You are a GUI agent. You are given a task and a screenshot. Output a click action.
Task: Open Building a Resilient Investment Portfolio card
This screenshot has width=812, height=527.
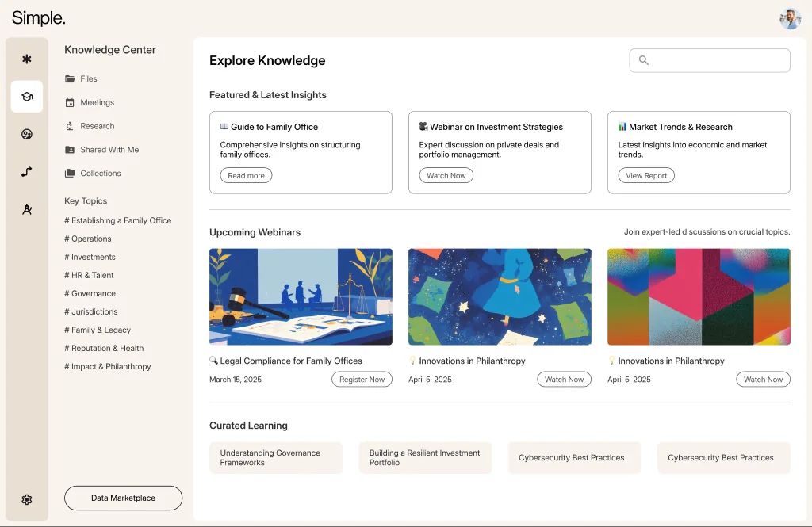coord(425,457)
